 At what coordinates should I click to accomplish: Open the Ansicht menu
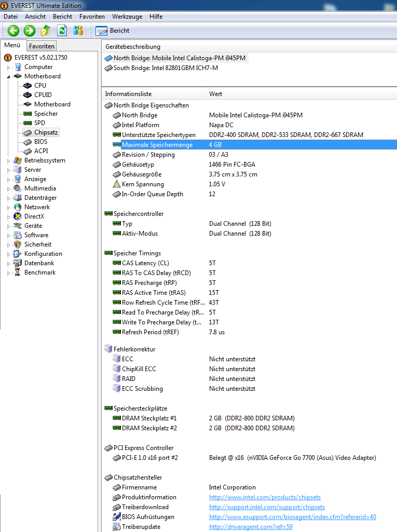coord(35,16)
